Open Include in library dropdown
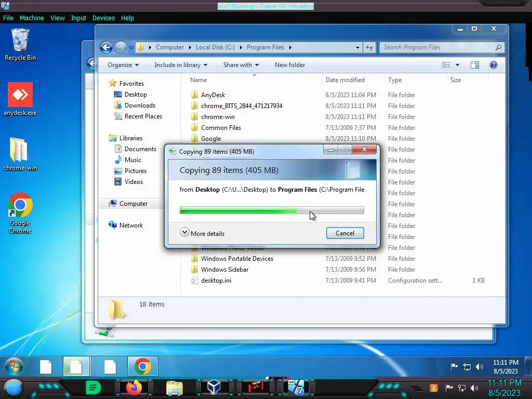Viewport: 532px width, 399px height. (181, 65)
